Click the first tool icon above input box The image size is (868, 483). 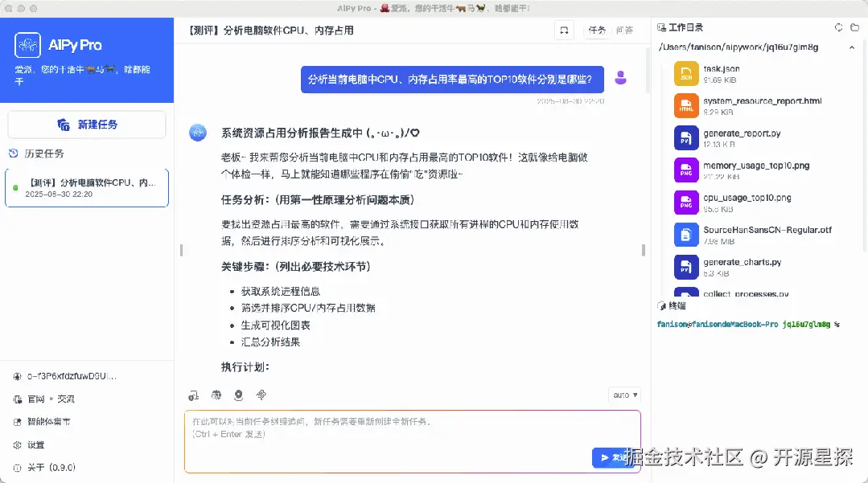tap(193, 395)
